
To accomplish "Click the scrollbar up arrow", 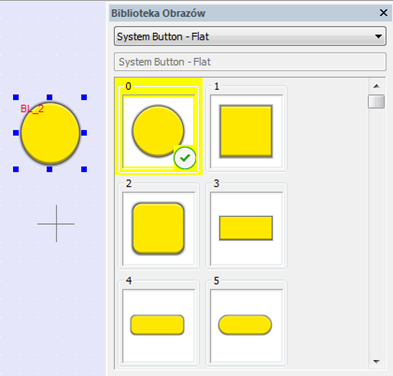I will pos(377,86).
